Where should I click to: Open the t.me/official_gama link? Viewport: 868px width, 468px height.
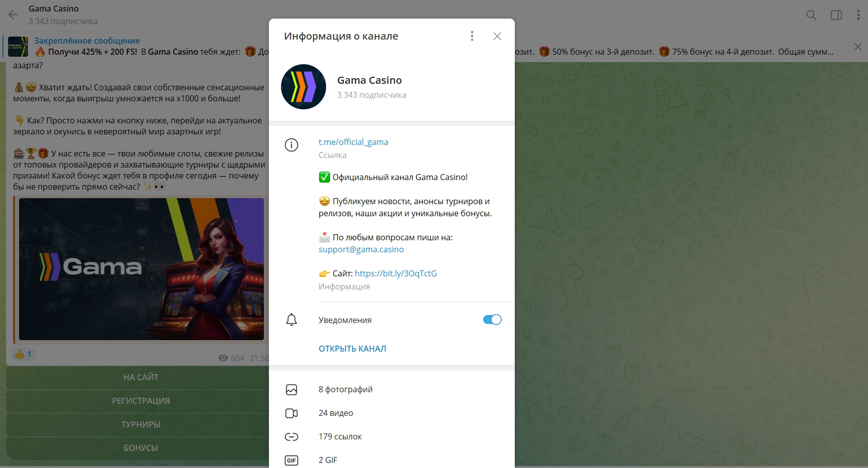point(353,142)
